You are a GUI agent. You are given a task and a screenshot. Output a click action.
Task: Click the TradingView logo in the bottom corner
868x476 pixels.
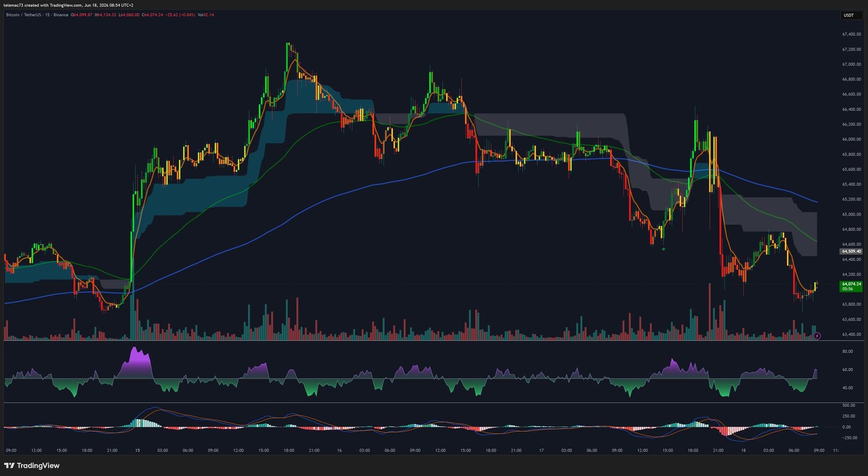pyautogui.click(x=32, y=466)
